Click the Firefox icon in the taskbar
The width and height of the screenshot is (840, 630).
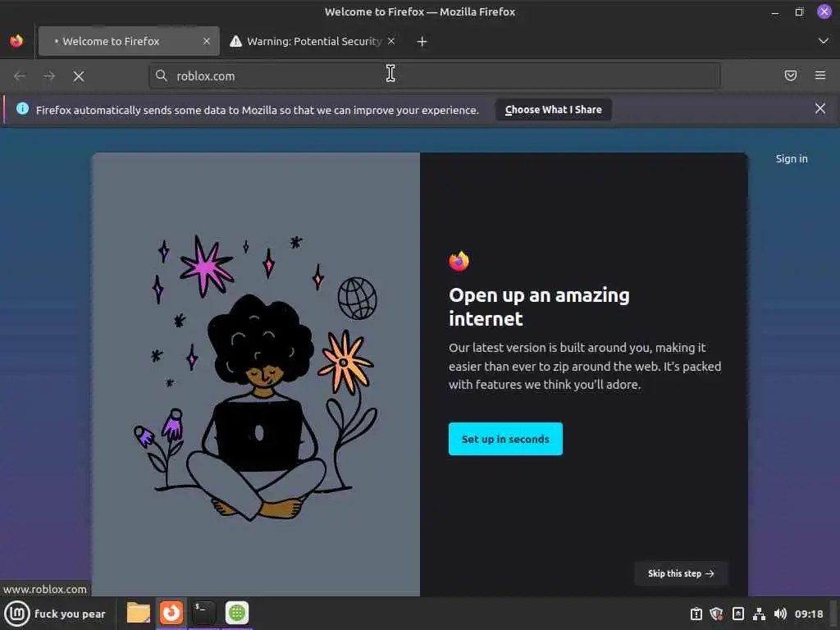click(171, 613)
